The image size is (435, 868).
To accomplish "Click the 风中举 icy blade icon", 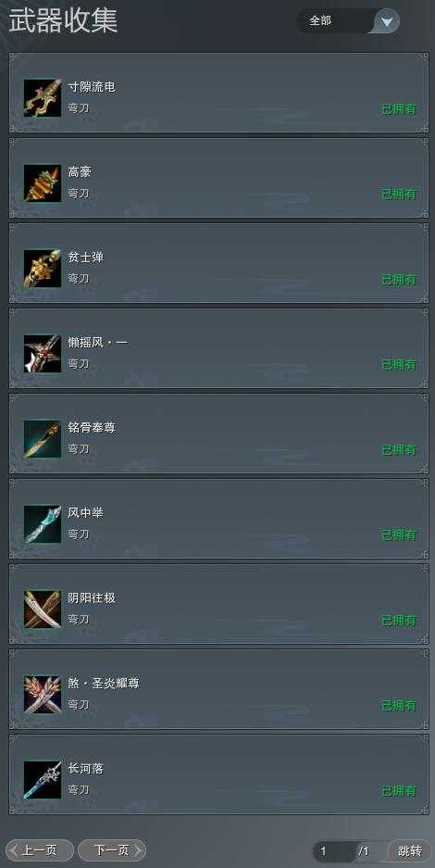I will (43, 524).
